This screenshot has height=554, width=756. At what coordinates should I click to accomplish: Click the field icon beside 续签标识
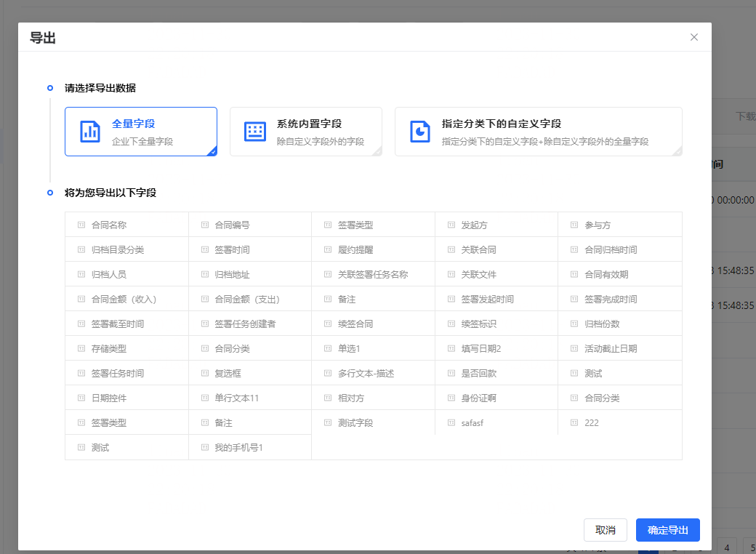(x=451, y=324)
